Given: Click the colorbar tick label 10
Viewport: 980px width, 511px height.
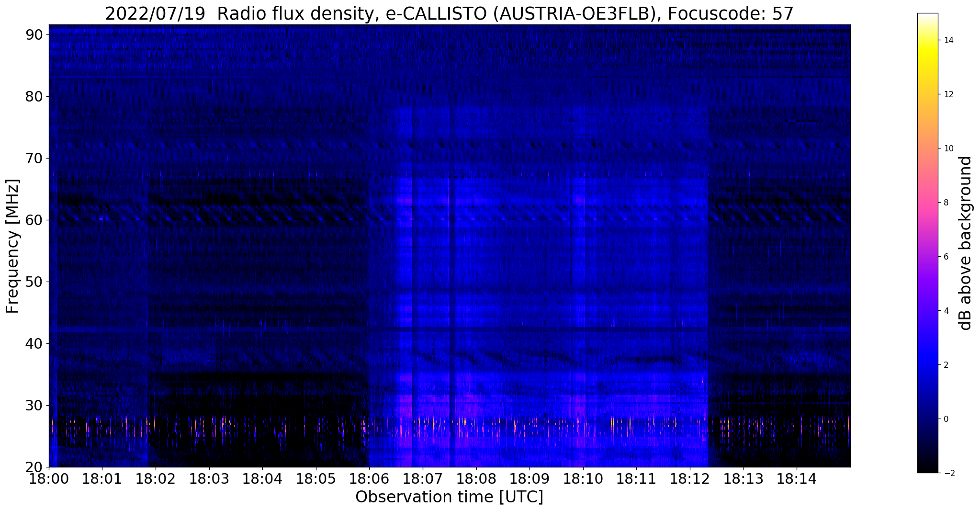Looking at the screenshot, I should tap(948, 148).
